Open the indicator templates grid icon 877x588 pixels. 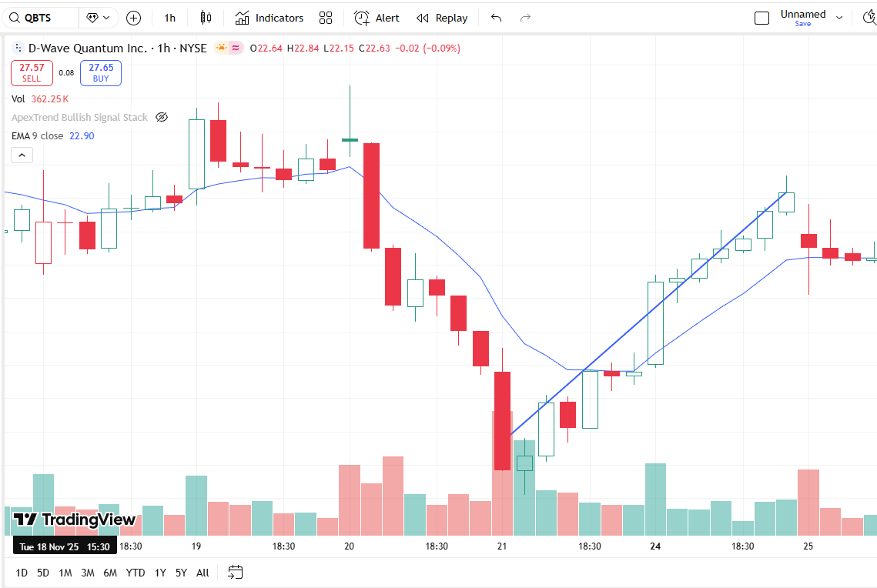click(326, 18)
